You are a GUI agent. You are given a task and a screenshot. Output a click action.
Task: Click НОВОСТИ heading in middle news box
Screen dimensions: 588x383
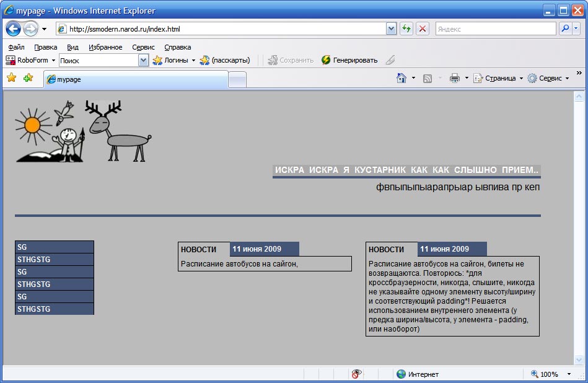point(198,250)
